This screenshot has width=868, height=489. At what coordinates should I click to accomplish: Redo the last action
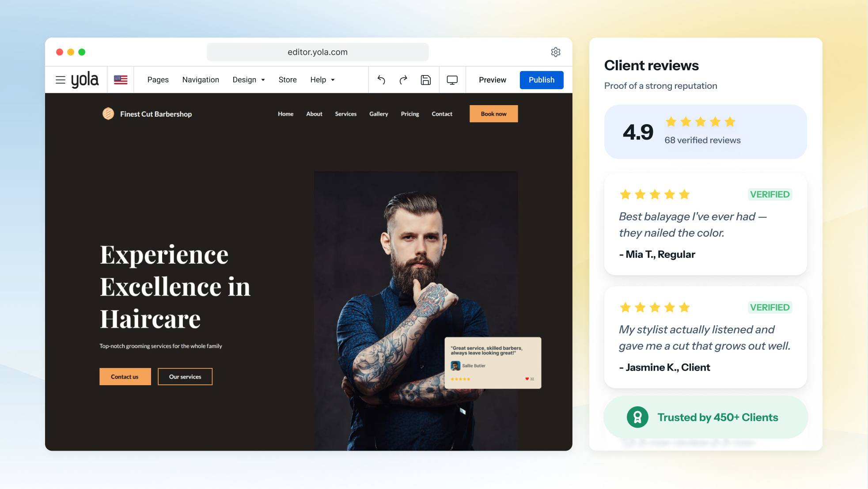(x=403, y=80)
